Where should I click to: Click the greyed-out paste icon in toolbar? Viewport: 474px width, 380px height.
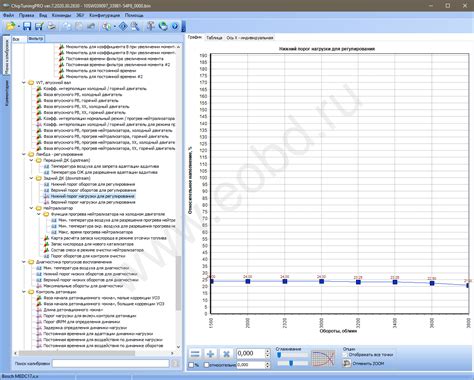pyautogui.click(x=79, y=26)
